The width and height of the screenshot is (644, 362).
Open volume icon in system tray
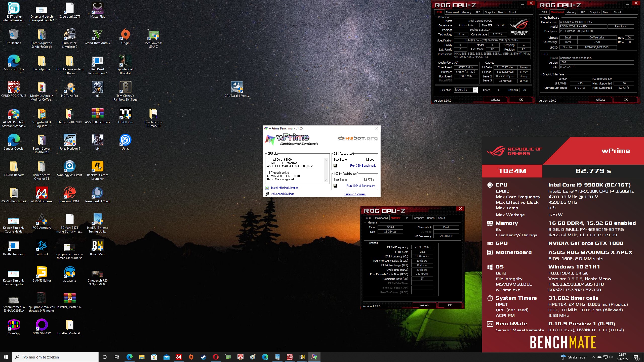612,357
